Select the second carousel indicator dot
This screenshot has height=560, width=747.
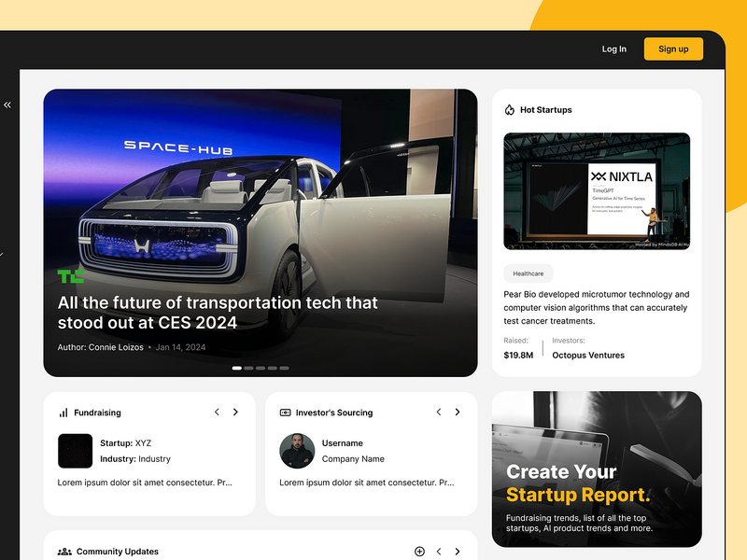[x=248, y=368]
